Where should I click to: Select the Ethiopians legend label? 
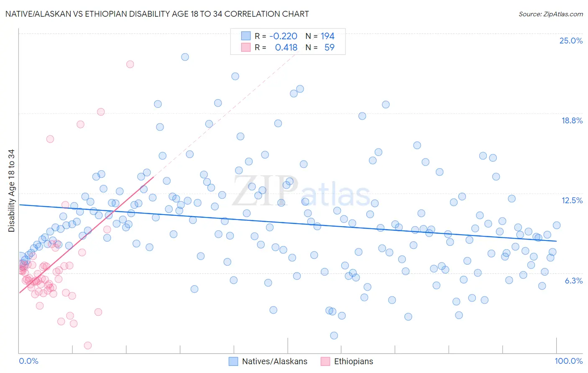pyautogui.click(x=353, y=361)
